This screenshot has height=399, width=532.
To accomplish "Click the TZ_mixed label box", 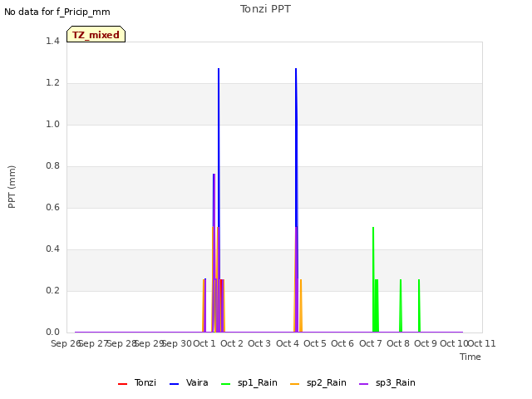I will (96, 34).
